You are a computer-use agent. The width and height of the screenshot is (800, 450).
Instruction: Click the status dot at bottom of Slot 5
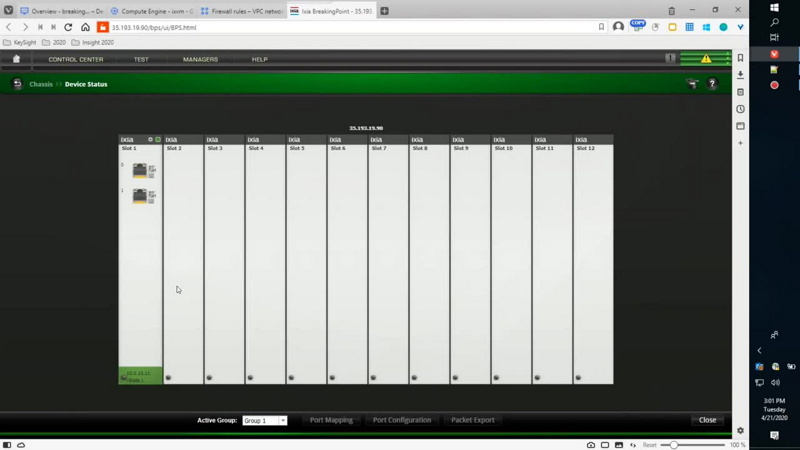point(291,378)
